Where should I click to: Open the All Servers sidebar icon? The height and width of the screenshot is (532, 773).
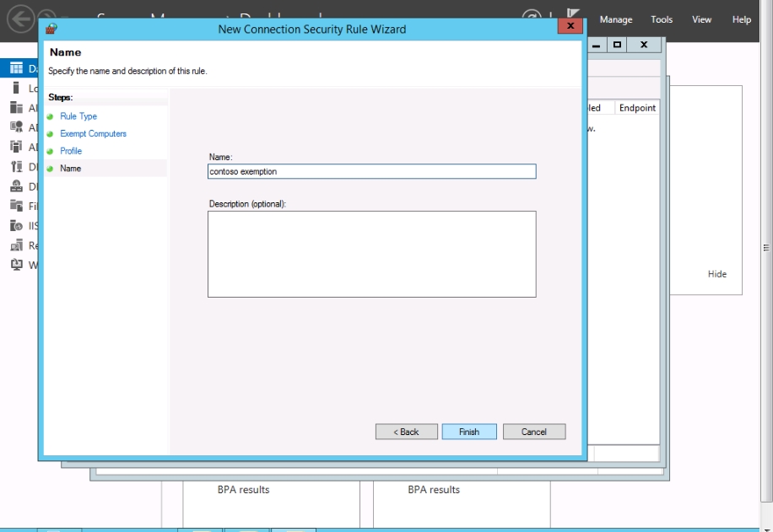point(16,108)
